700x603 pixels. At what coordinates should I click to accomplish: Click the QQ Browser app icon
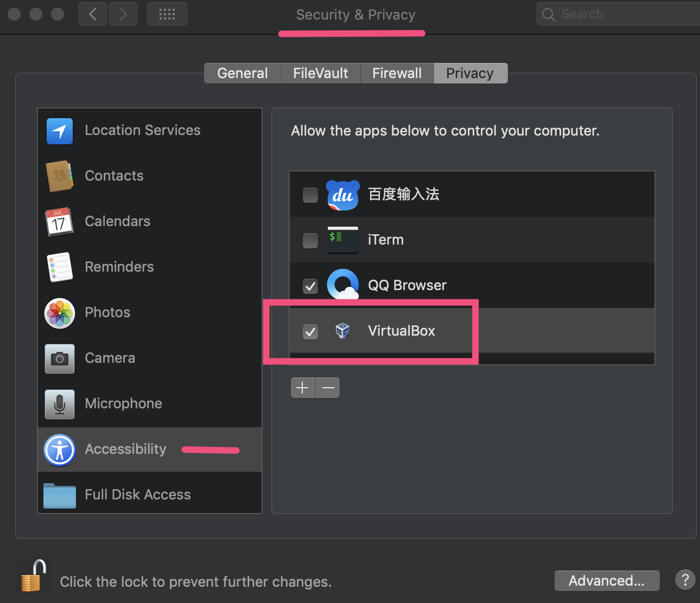click(x=343, y=284)
